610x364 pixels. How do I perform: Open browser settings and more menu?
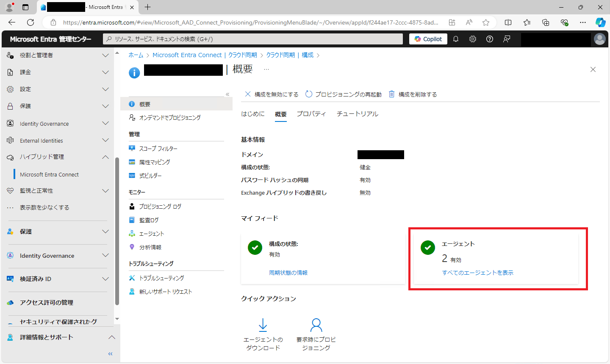pos(583,22)
